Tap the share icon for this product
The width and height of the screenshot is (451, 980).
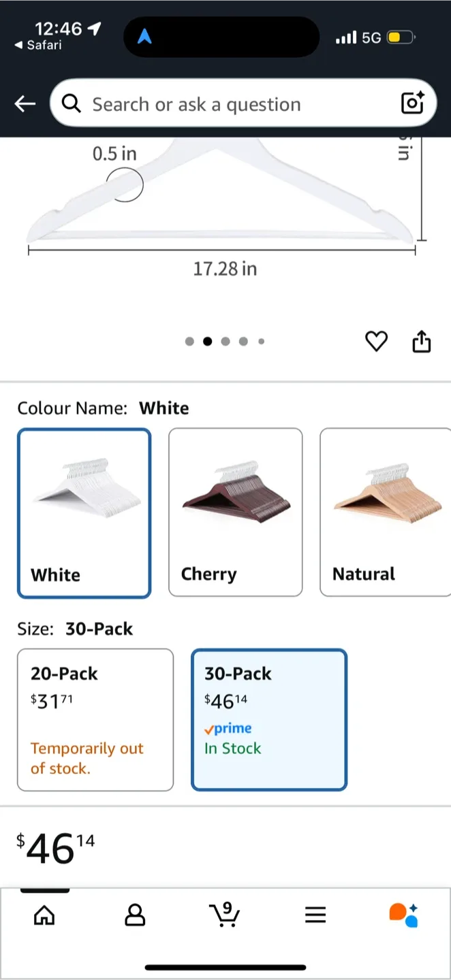pyautogui.click(x=421, y=341)
